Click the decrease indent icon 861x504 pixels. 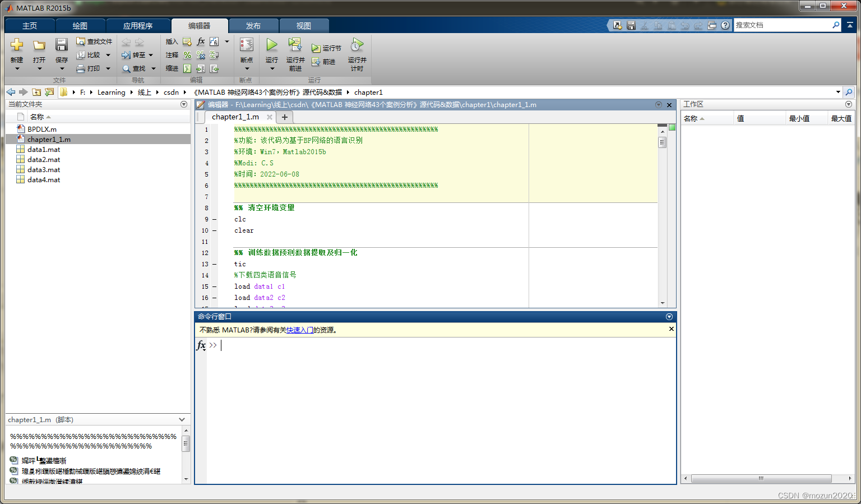(x=214, y=68)
